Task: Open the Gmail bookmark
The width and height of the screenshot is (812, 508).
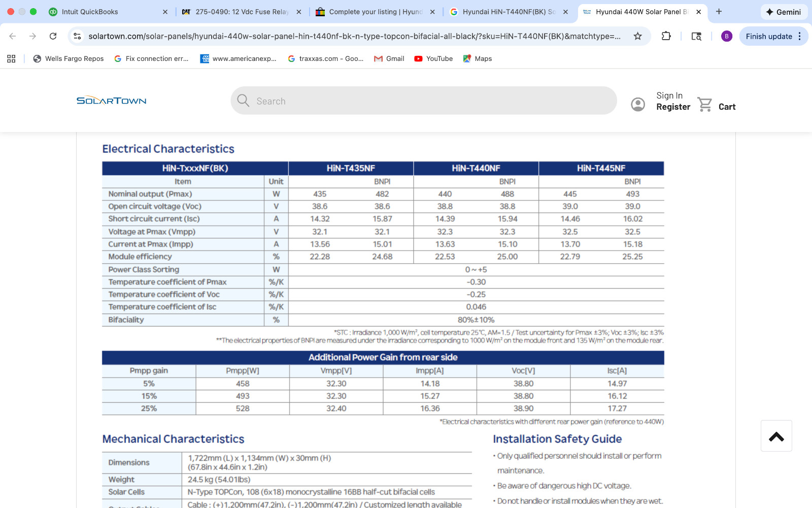Action: [x=389, y=58]
